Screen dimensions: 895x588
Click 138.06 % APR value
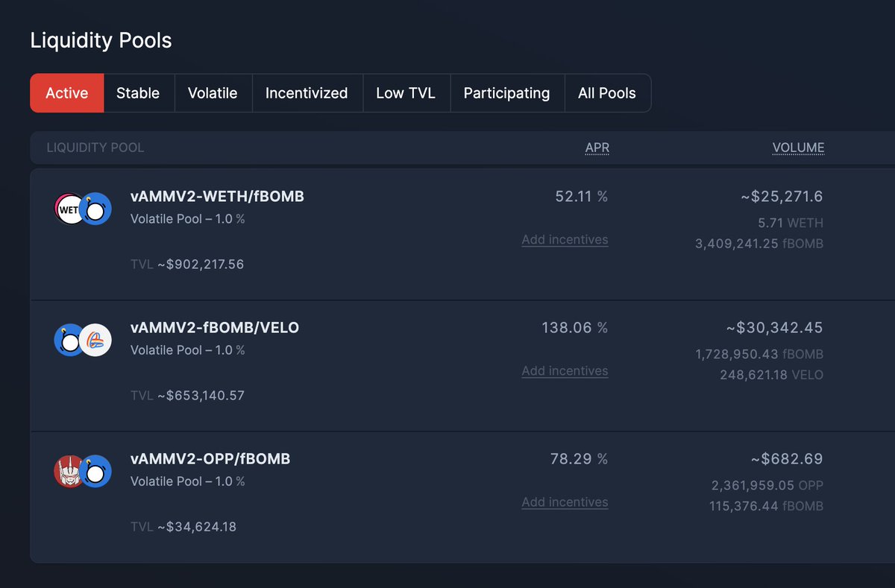(x=575, y=328)
